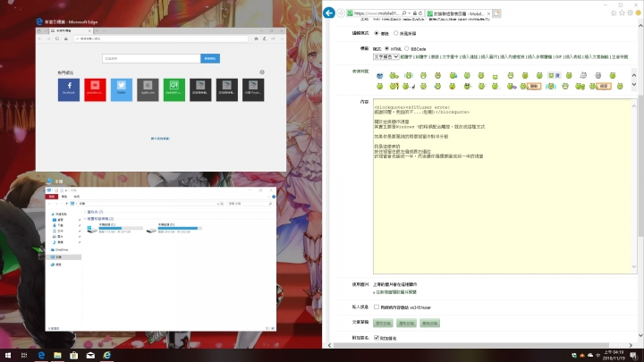644x362 pixels.
Task: Click the refresh icon in Edge toolbar
Action: tap(57, 38)
